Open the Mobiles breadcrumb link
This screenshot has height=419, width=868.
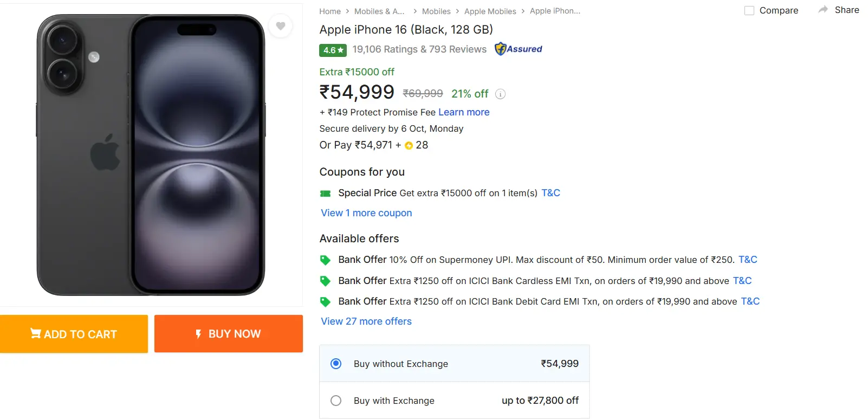click(x=436, y=11)
